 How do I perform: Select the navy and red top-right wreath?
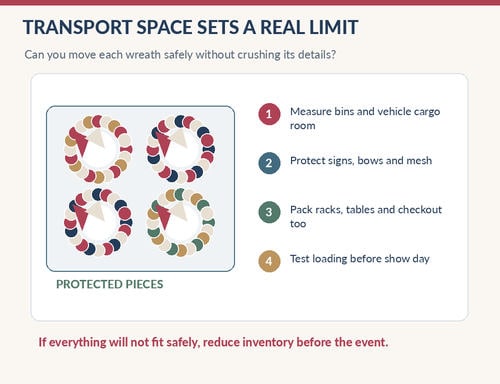pos(181,149)
